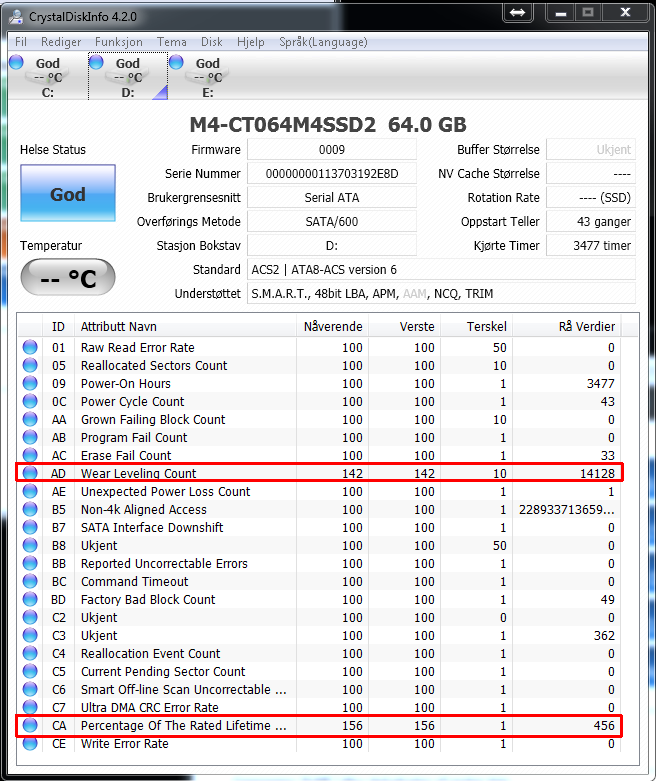Viewport: 656px width, 781px height.
Task: Click the Stasjon Bokstav field showing D:
Action: click(x=332, y=245)
